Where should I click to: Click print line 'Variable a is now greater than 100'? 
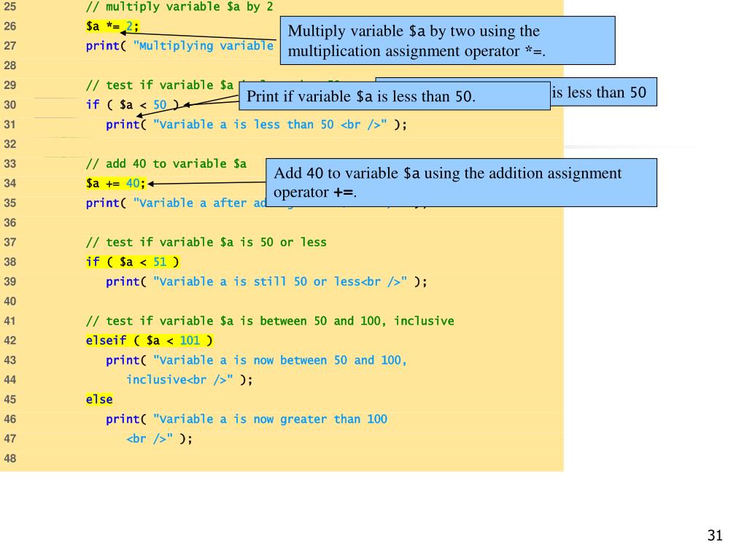pos(247,419)
